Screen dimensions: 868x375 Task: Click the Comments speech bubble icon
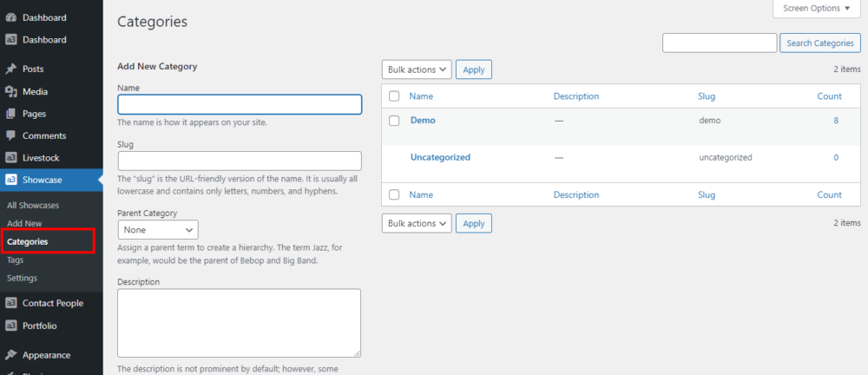click(10, 136)
